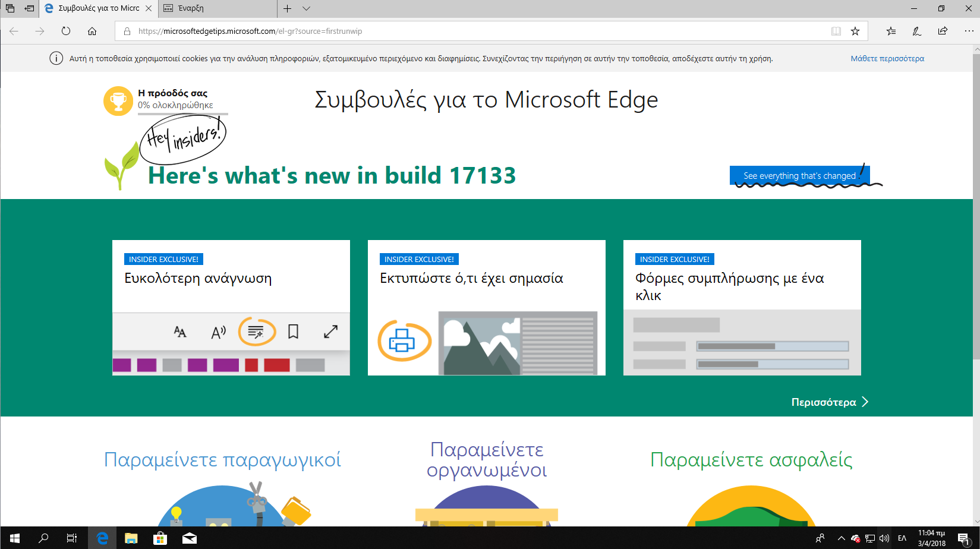Viewport: 980px width, 549px height.
Task: Click See everything that's changed button
Action: [x=800, y=176]
